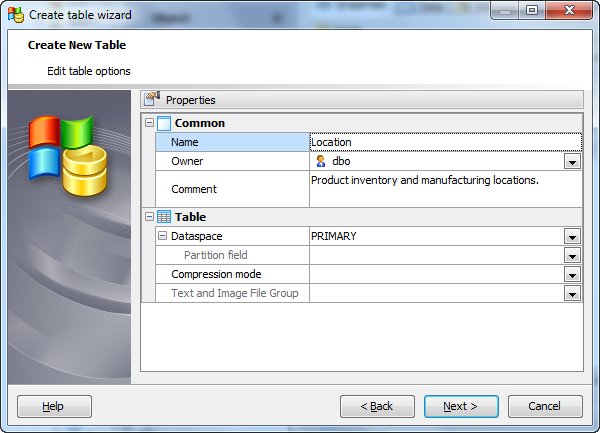Click the Common section icon
600x433 pixels.
164,123
